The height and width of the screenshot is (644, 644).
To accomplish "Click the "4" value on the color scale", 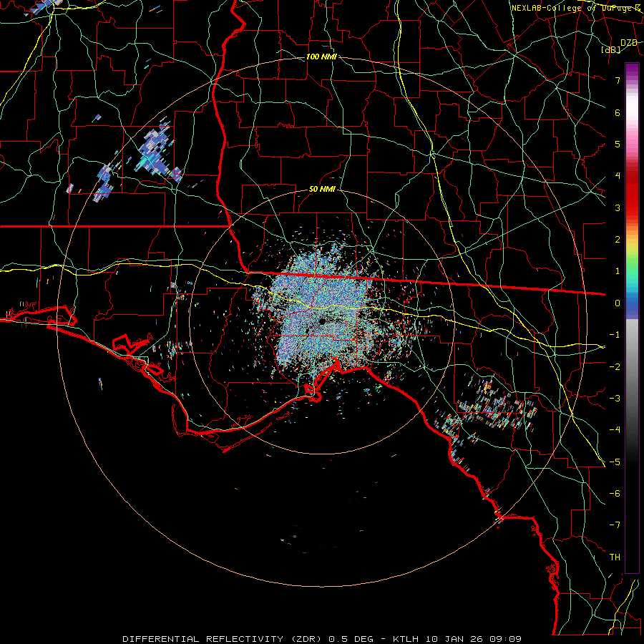I will pos(618,176).
